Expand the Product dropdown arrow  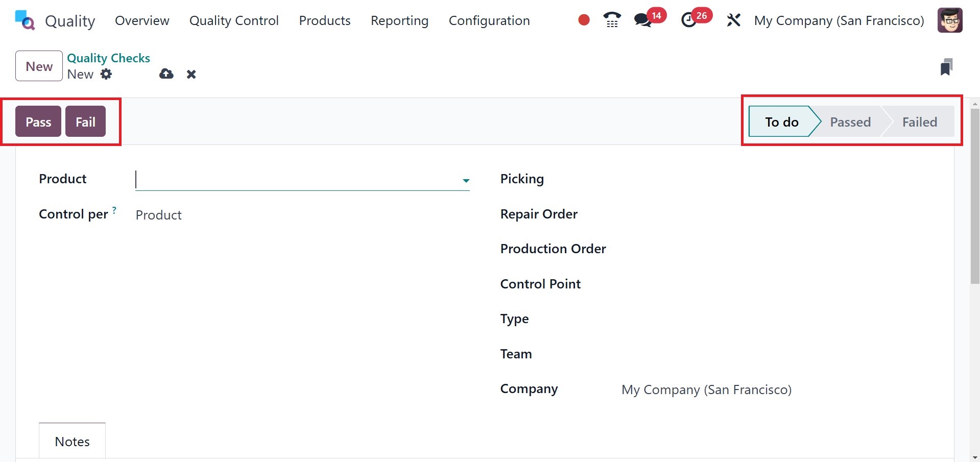point(466,181)
